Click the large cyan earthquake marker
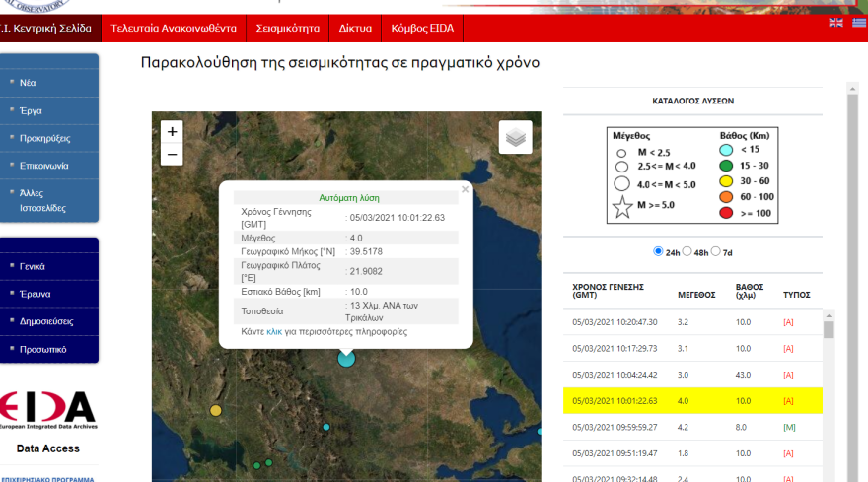 (x=346, y=358)
